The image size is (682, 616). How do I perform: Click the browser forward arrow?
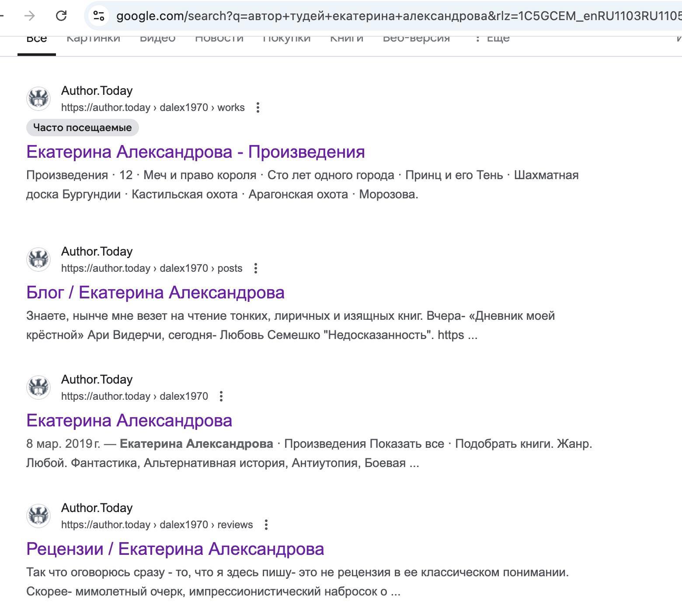[x=29, y=16]
